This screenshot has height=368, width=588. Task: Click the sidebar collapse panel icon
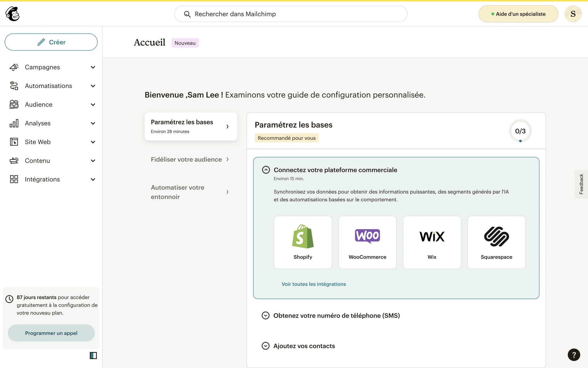[x=93, y=355]
